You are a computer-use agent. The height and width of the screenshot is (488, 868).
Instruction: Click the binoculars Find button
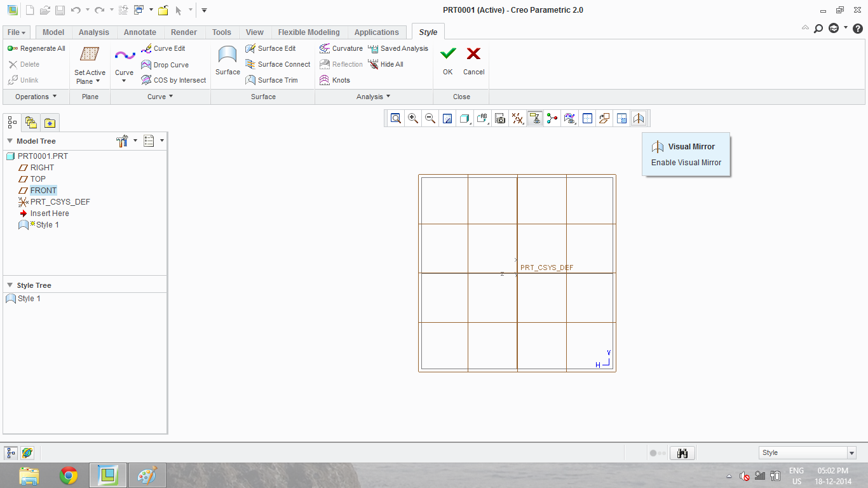(x=683, y=453)
